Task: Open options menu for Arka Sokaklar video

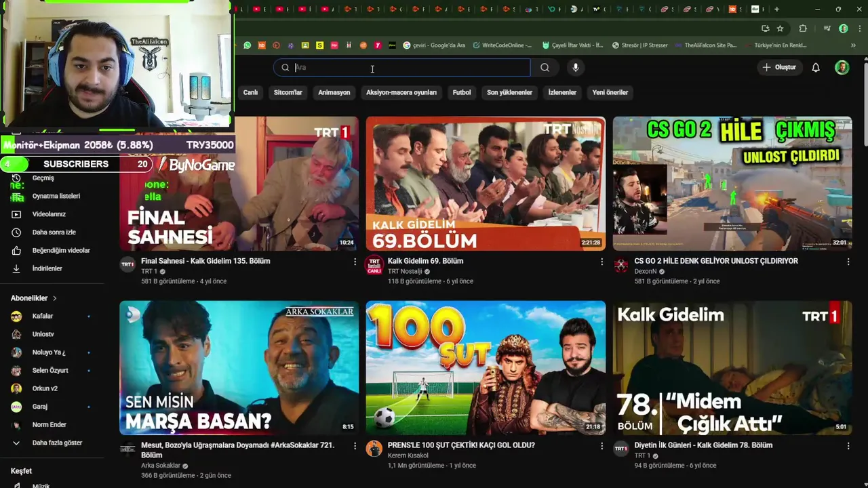Action: (355, 446)
